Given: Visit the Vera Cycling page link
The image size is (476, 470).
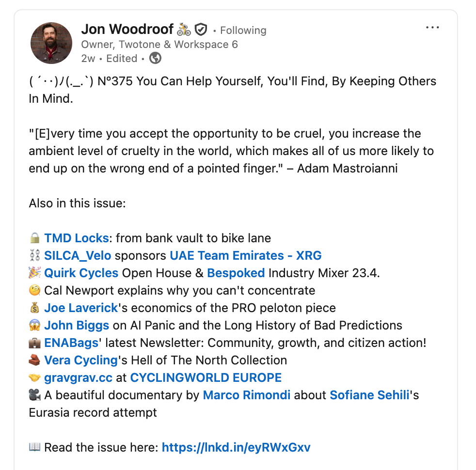Looking at the screenshot, I should (x=81, y=360).
